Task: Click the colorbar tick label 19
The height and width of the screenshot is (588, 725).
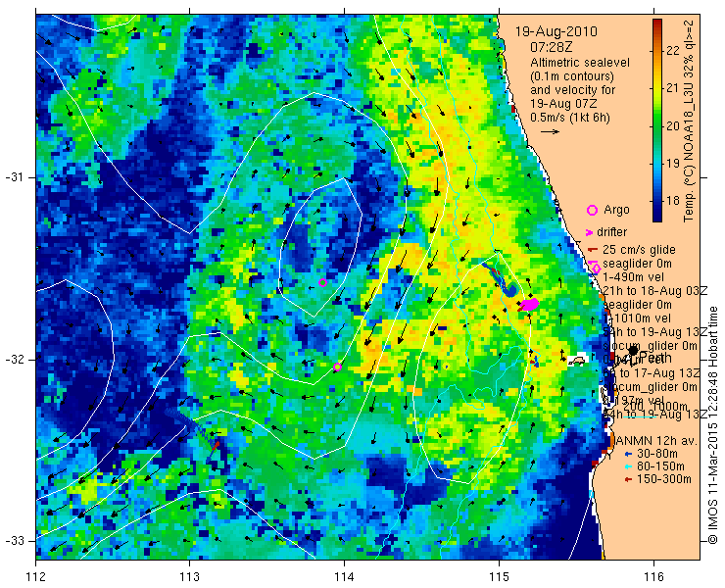Action: tap(672, 164)
